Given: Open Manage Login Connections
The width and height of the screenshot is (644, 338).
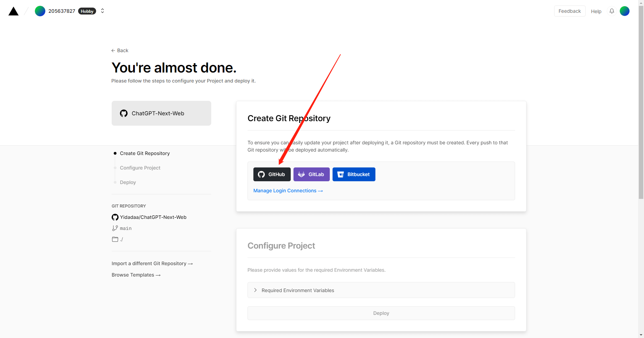Looking at the screenshot, I should click(x=288, y=191).
